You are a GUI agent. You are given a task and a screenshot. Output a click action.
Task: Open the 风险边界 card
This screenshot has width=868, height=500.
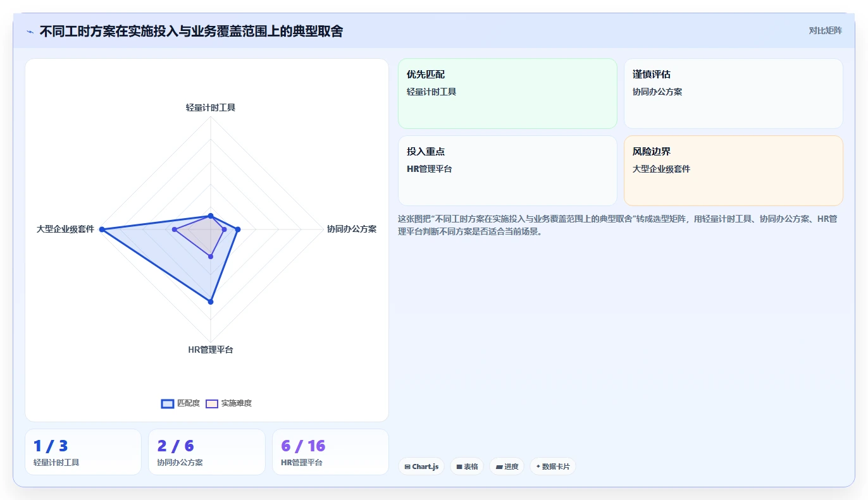point(733,171)
